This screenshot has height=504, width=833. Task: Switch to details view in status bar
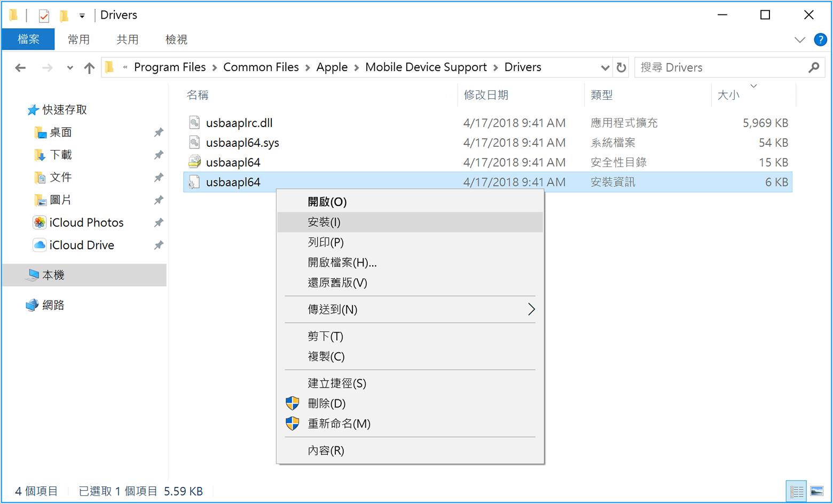[797, 491]
